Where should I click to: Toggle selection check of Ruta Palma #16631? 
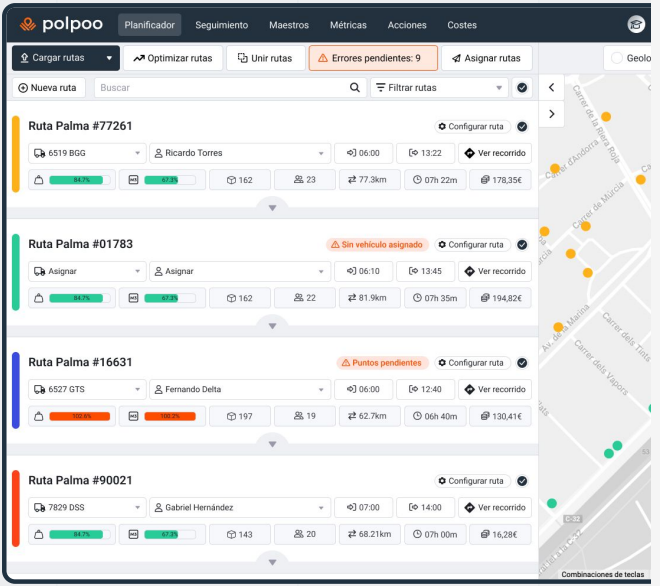point(522,362)
